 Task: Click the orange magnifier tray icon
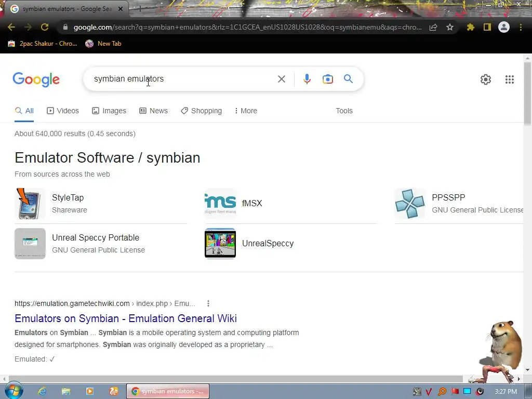pyautogui.click(x=442, y=392)
